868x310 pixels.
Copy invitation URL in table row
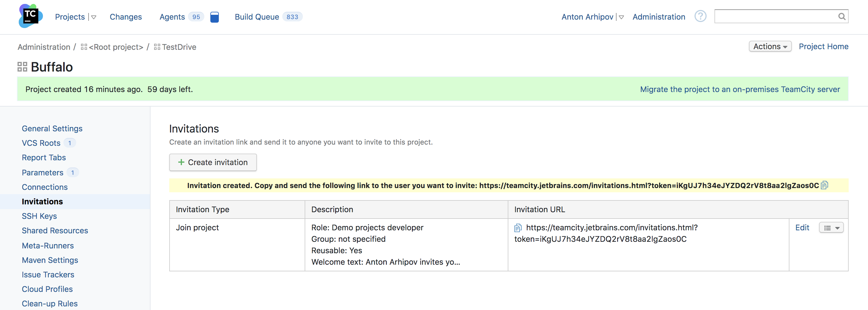click(518, 228)
